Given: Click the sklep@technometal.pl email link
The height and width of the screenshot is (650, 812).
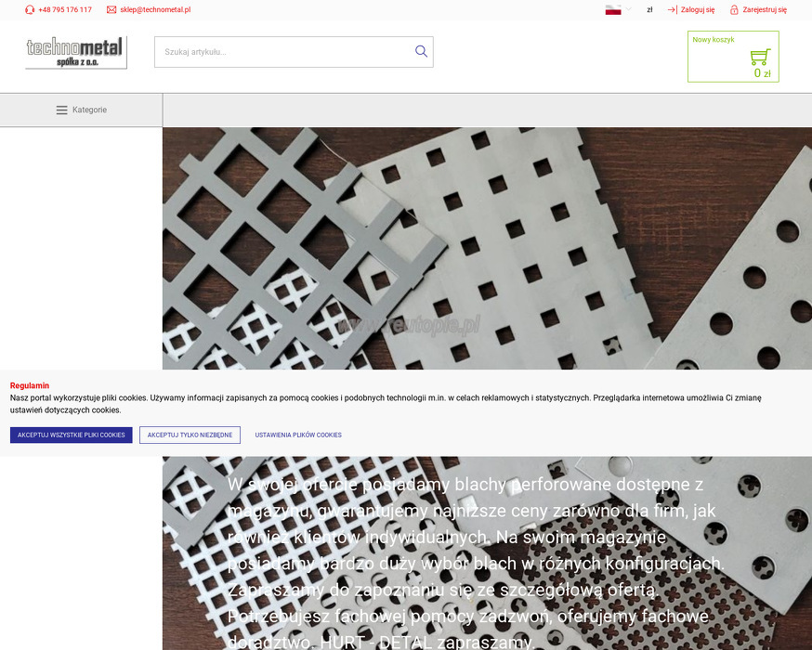Looking at the screenshot, I should [155, 10].
